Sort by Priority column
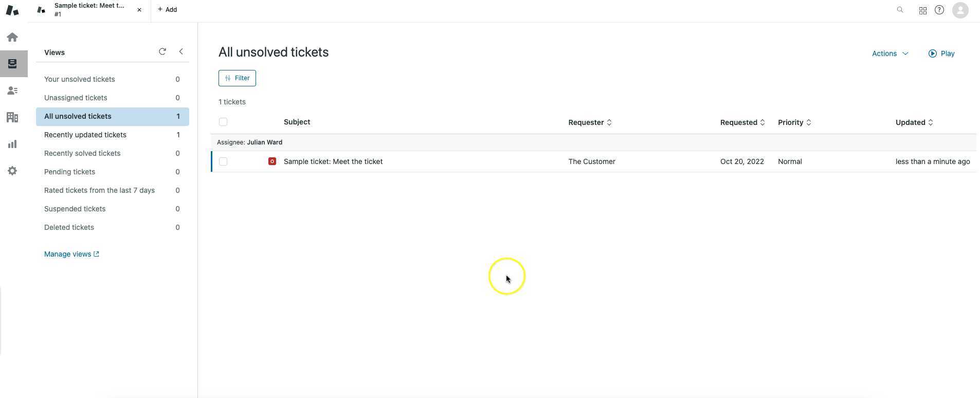 tap(794, 122)
